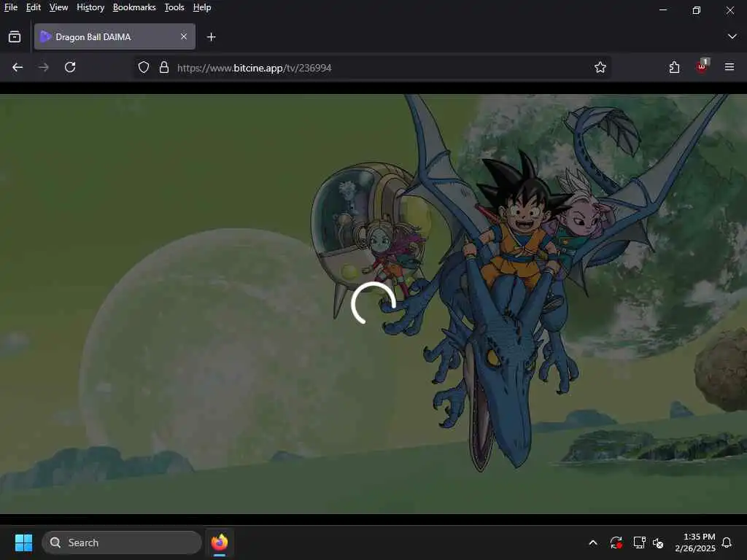Bookmark this page with the star
The height and width of the screenshot is (560, 747).
[600, 67]
